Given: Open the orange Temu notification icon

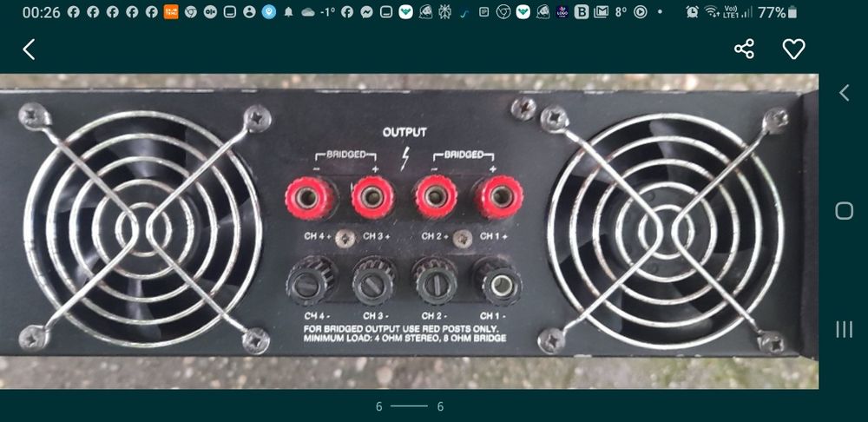Looking at the screenshot, I should coord(171,11).
